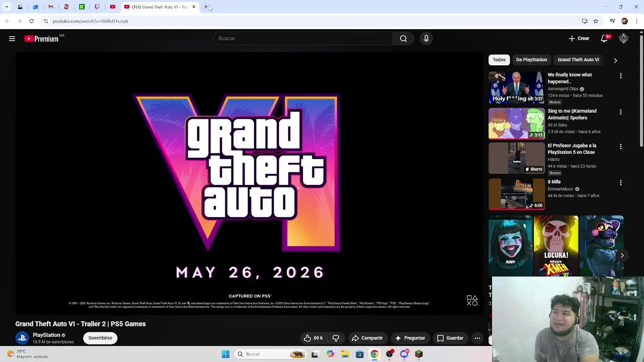Image resolution: width=644 pixels, height=362 pixels.
Task: Open File Explorer from taskbar
Action: click(x=345, y=354)
